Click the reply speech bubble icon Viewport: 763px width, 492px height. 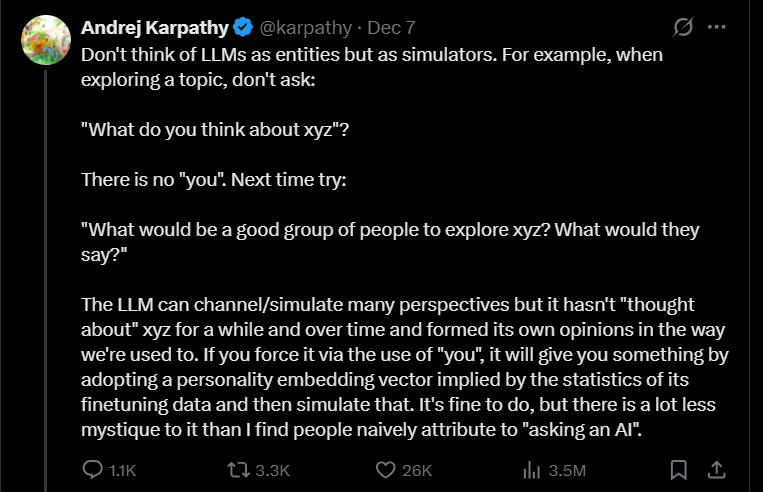92,469
